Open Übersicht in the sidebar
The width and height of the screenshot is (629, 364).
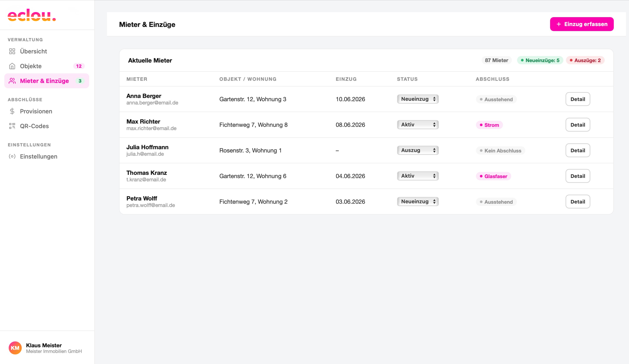click(x=47, y=51)
